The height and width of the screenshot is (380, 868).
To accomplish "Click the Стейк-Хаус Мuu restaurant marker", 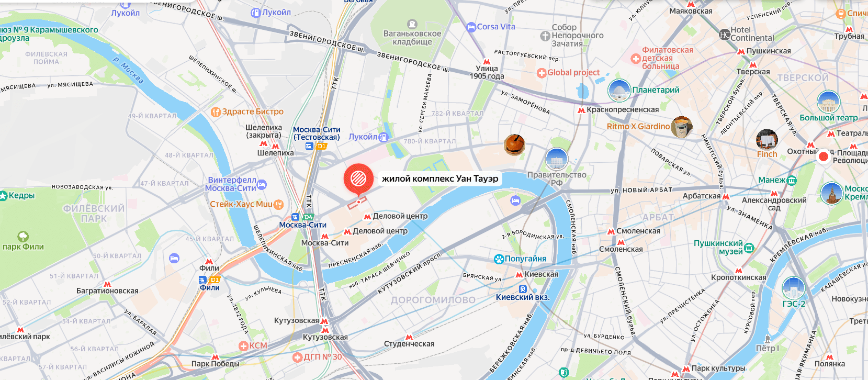I will coord(278,204).
